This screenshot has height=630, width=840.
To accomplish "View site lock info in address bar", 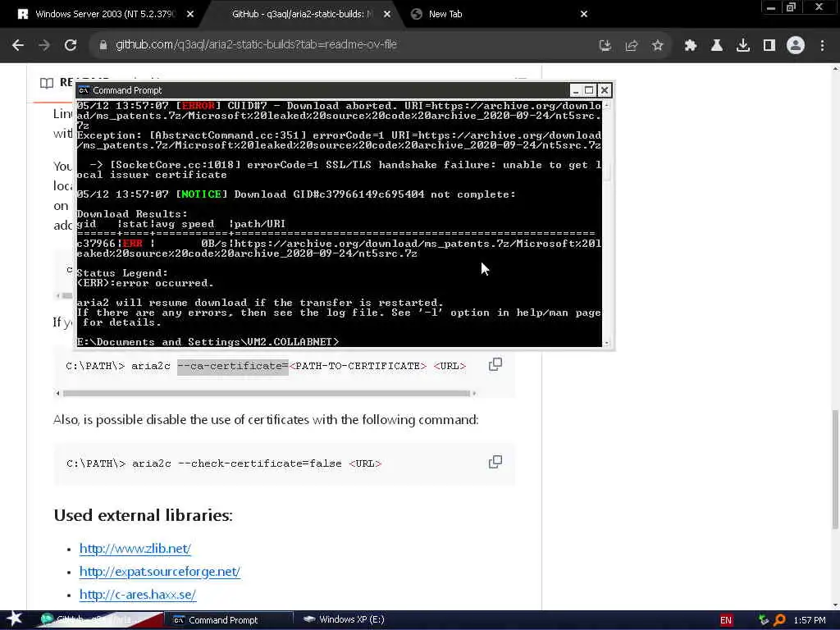I will [x=103, y=45].
